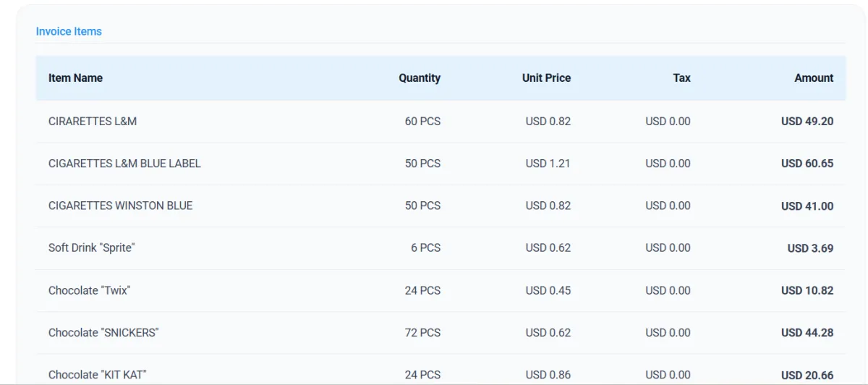Select the Quantity column header

click(x=420, y=77)
